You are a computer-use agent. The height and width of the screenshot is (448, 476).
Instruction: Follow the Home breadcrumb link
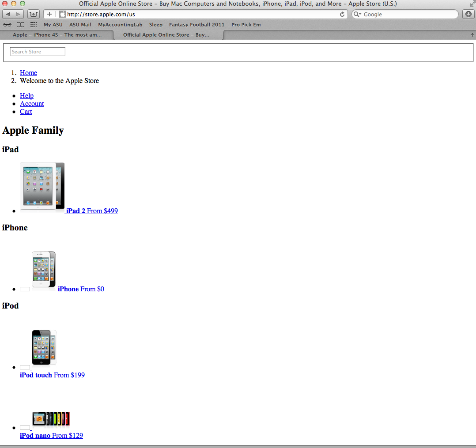tap(29, 73)
